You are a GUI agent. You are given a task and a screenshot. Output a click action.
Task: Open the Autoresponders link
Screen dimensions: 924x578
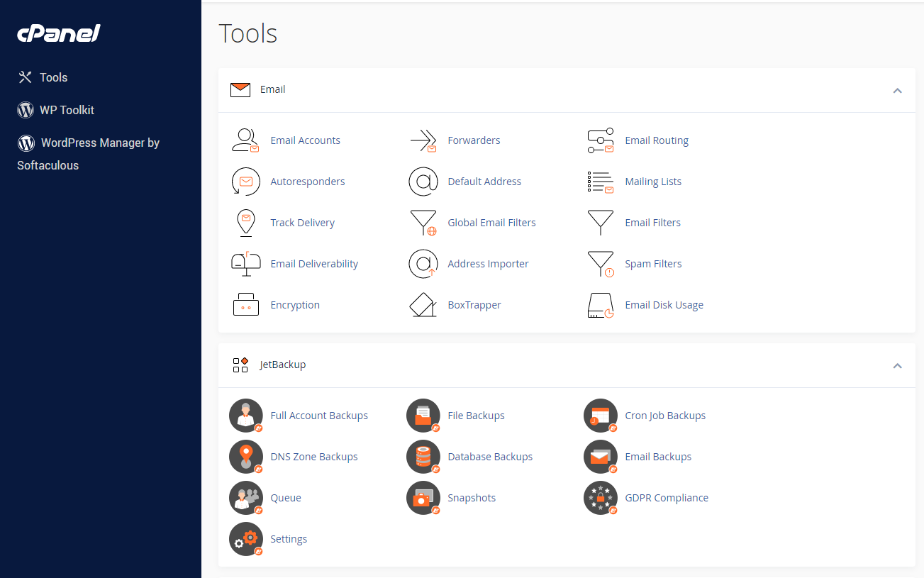tap(308, 182)
